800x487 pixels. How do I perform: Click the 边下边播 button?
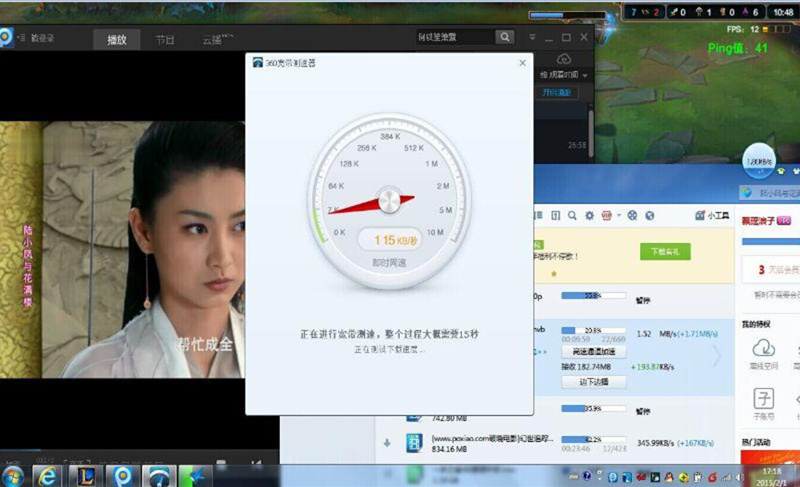594,381
